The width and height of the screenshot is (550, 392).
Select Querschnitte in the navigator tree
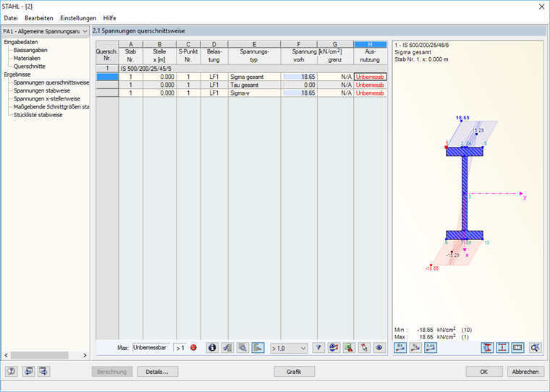[30, 67]
